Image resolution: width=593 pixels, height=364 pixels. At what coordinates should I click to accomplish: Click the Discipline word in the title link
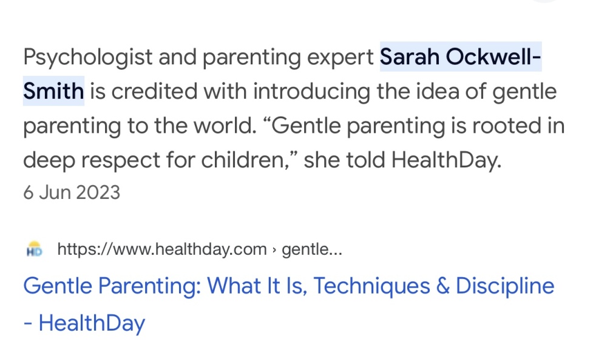coord(504,285)
